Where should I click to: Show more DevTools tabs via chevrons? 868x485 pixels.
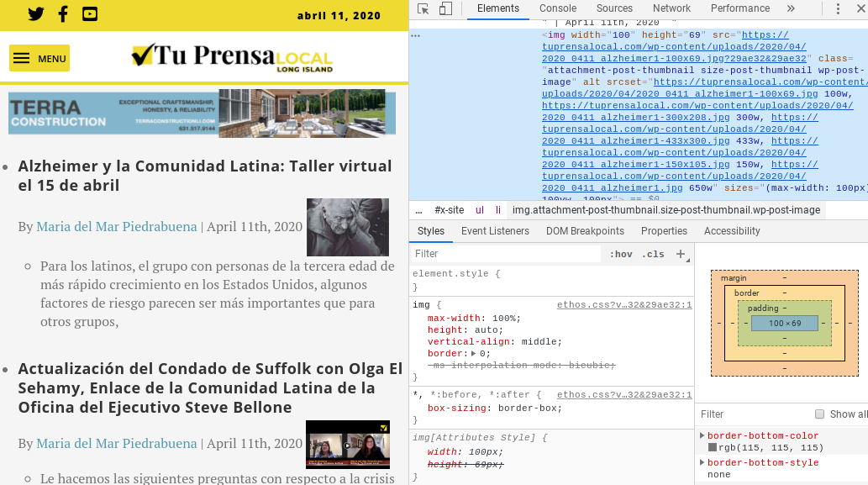point(791,9)
